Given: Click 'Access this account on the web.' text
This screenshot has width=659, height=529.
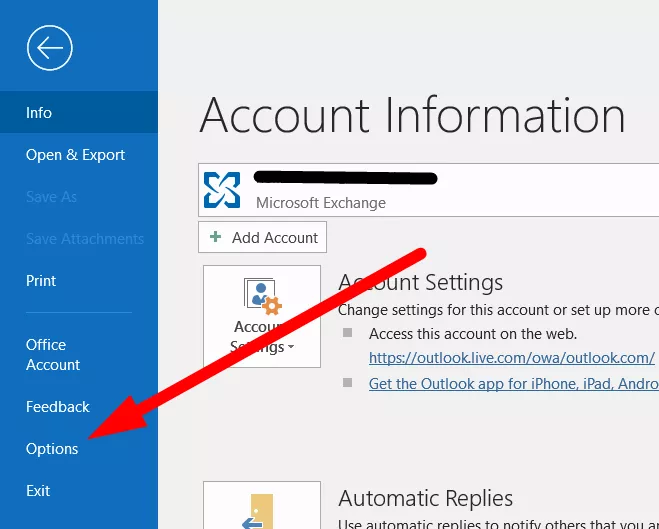Looking at the screenshot, I should [x=473, y=334].
